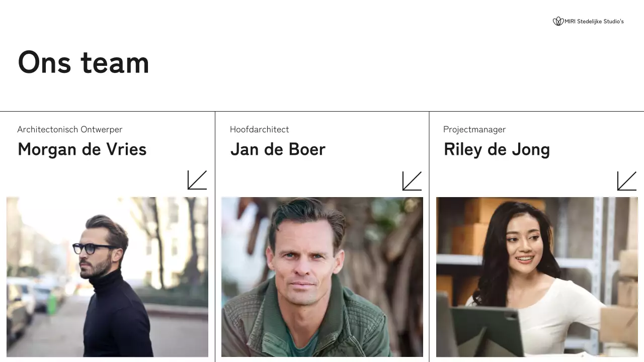Click the vertical divider between Morgan and Jan
The image size is (644, 362).
pyautogui.click(x=215, y=236)
